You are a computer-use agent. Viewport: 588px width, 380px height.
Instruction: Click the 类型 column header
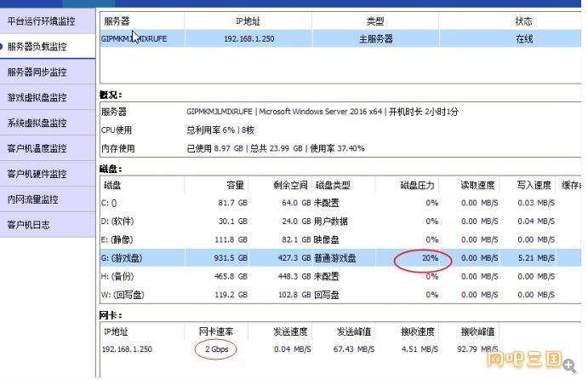pos(375,21)
